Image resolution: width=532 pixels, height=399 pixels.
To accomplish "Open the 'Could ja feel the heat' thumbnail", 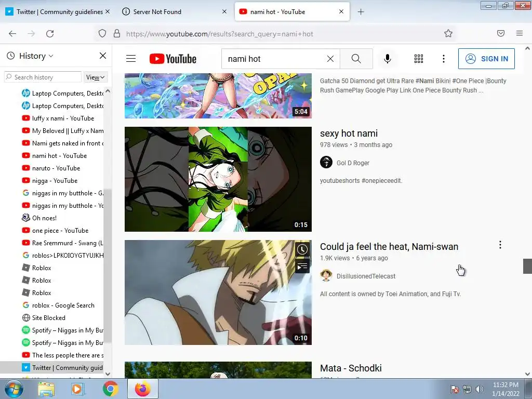I will (218, 292).
